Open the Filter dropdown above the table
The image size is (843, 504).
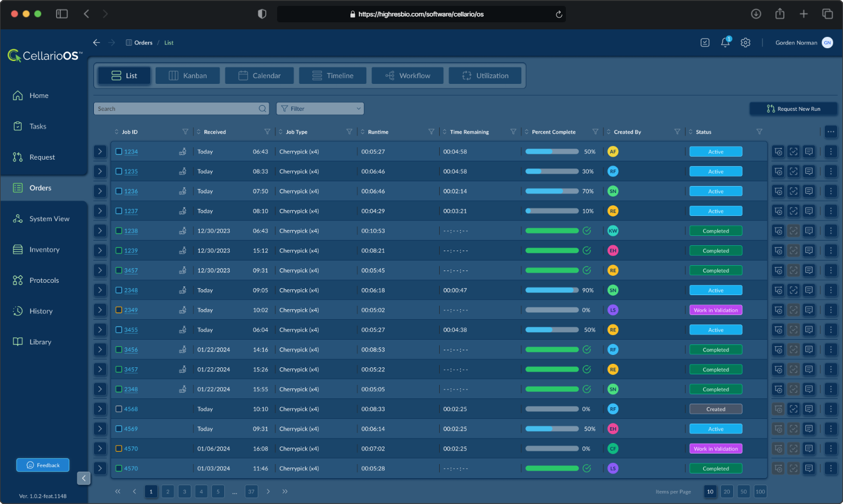pyautogui.click(x=320, y=108)
